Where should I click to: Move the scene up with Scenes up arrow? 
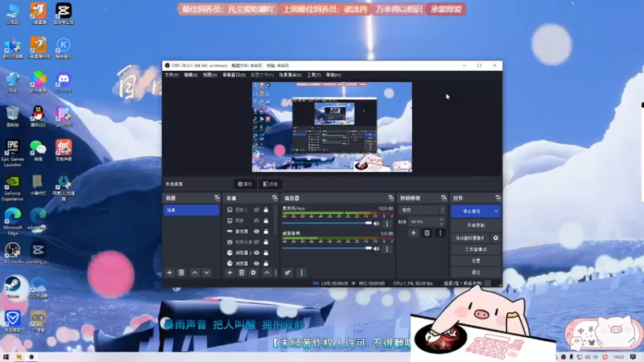tap(195, 273)
